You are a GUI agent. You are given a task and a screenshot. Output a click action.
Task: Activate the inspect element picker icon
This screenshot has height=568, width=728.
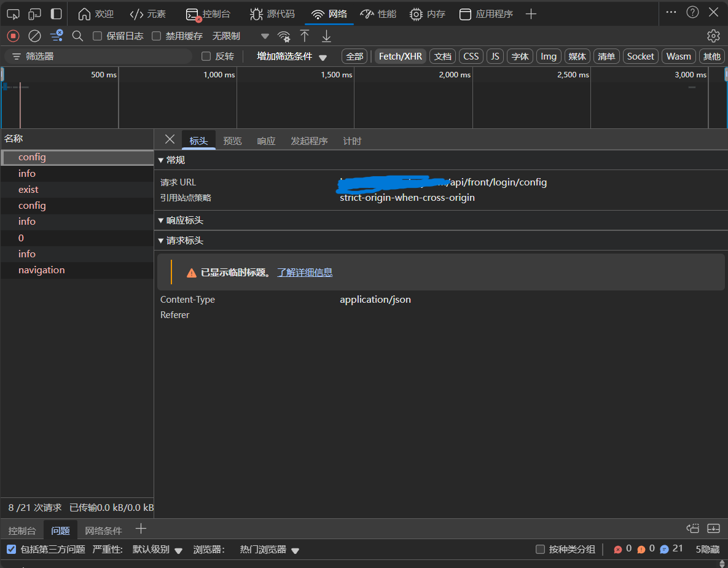(13, 14)
